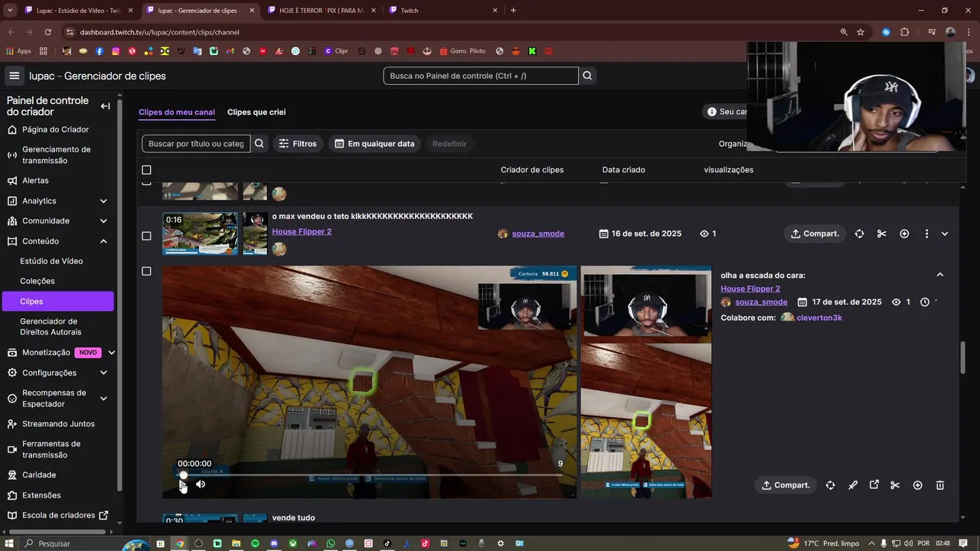Click the search magnifier beside the dashboard search

pos(587,76)
